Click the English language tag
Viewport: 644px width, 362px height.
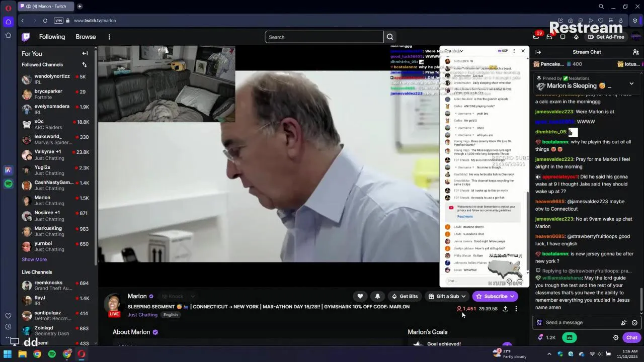coord(171,315)
